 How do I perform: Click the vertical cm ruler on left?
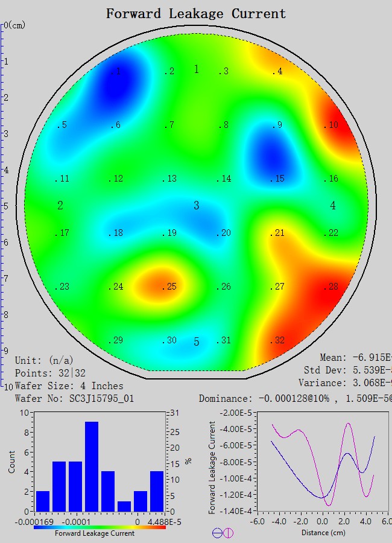click(x=3, y=205)
